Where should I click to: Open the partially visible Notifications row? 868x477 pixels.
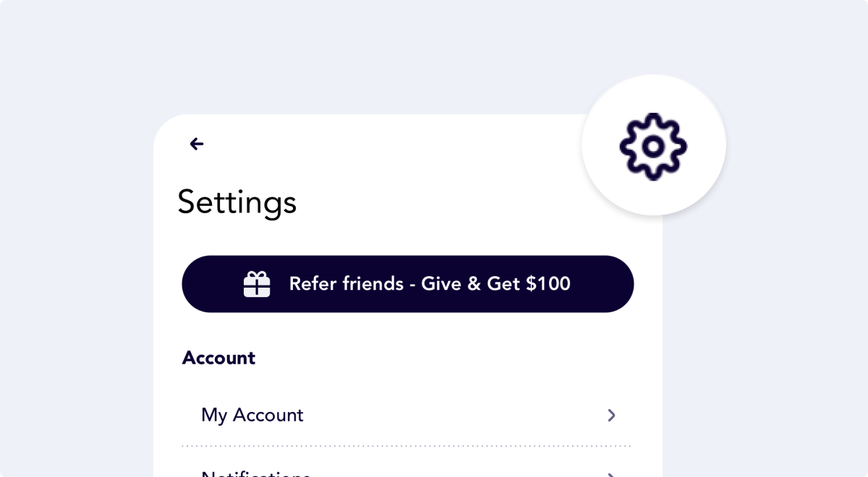point(408,470)
